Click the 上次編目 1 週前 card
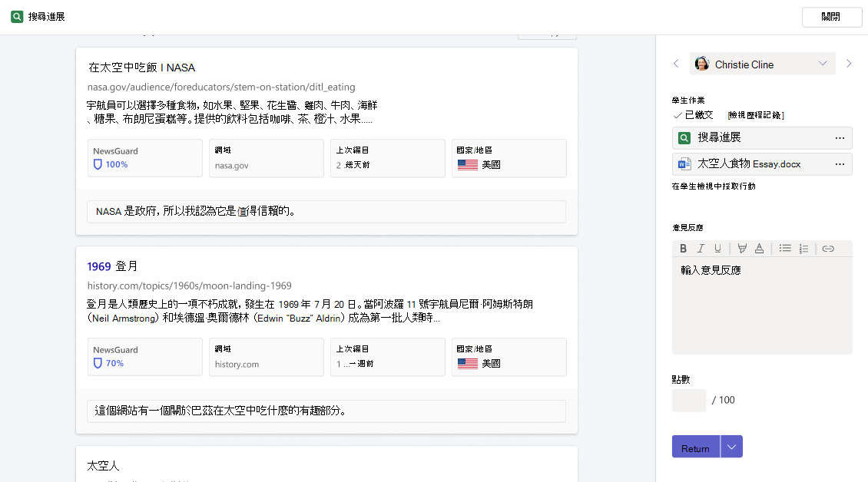This screenshot has height=482, width=868. coord(387,357)
